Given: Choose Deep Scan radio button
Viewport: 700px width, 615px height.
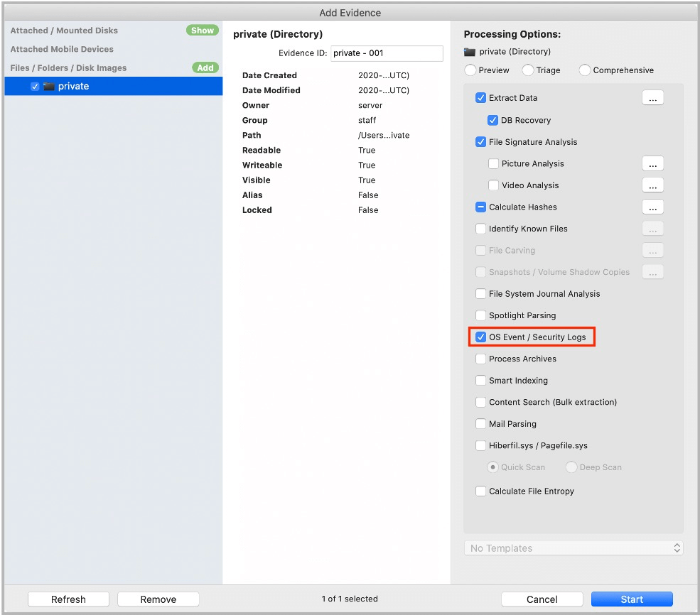Looking at the screenshot, I should 571,467.
